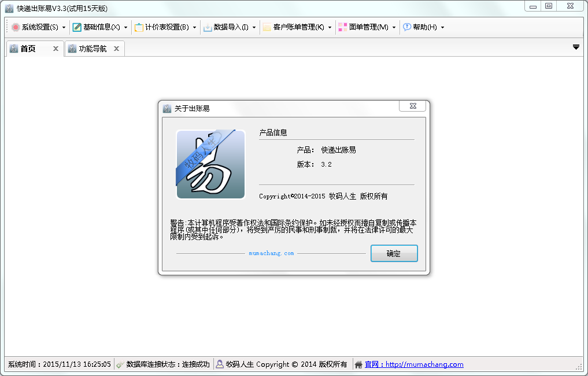Image resolution: width=588 pixels, height=376 pixels.
Task: Click the database connection status icon
Action: (120, 364)
